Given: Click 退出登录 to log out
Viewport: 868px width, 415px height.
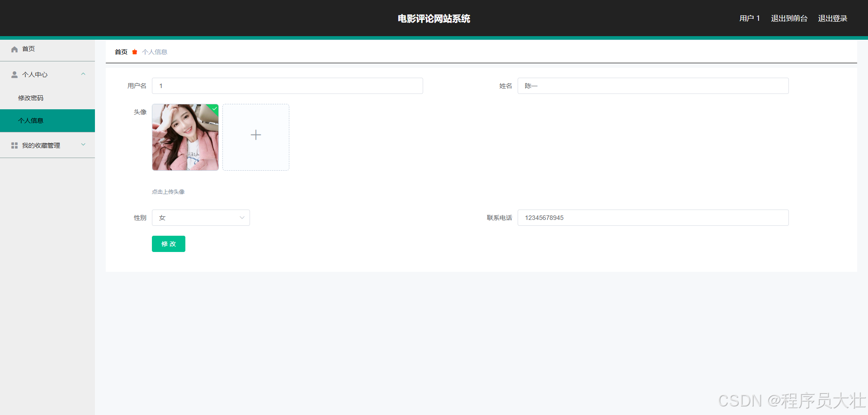Looking at the screenshot, I should tap(833, 18).
